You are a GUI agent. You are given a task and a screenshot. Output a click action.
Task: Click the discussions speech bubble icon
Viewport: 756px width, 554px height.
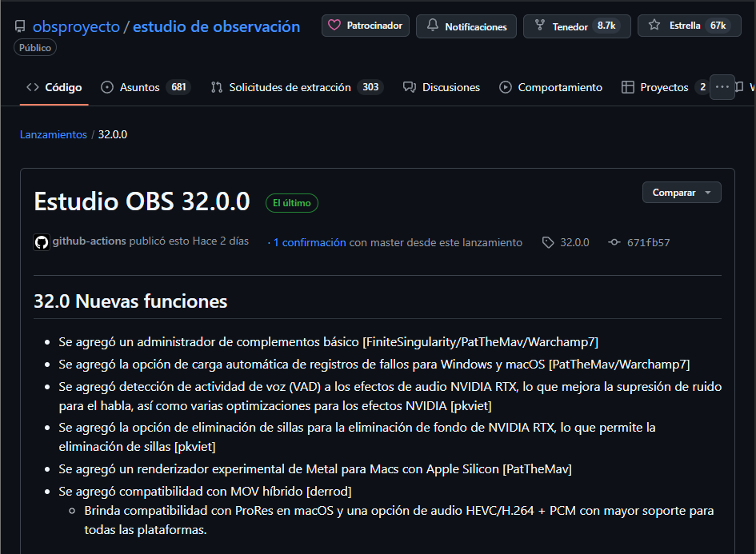pyautogui.click(x=410, y=87)
